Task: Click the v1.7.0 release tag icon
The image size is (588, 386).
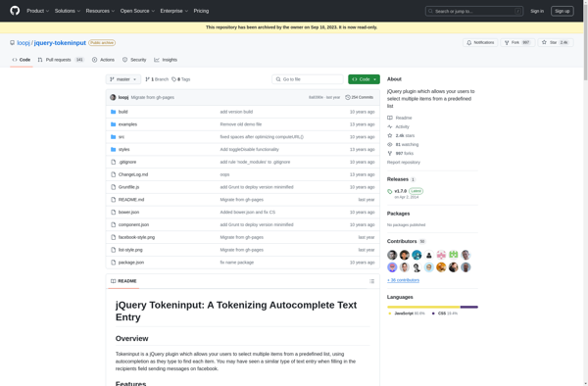Action: (390, 191)
